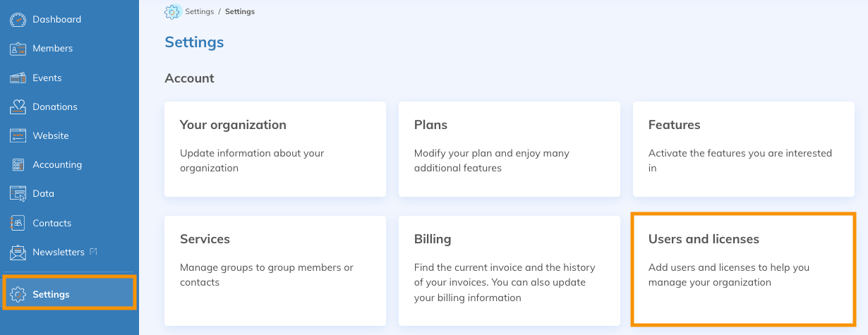Open the Users and licenses card

click(744, 270)
